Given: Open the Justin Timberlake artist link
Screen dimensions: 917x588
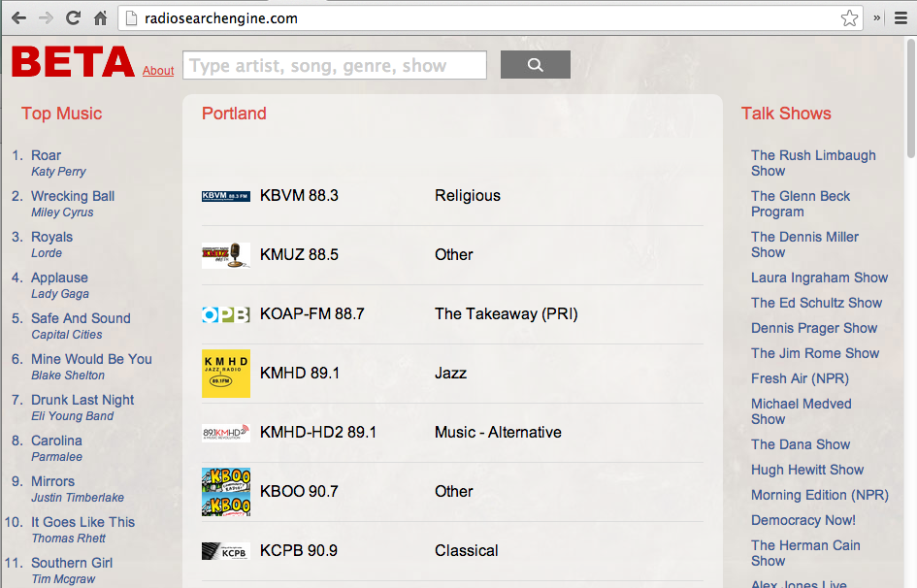Looking at the screenshot, I should [x=78, y=498].
